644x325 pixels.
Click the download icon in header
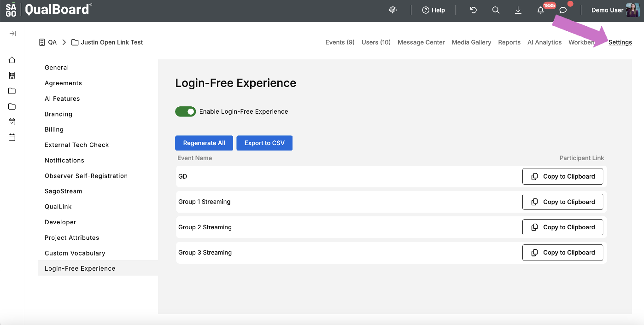pyautogui.click(x=518, y=10)
